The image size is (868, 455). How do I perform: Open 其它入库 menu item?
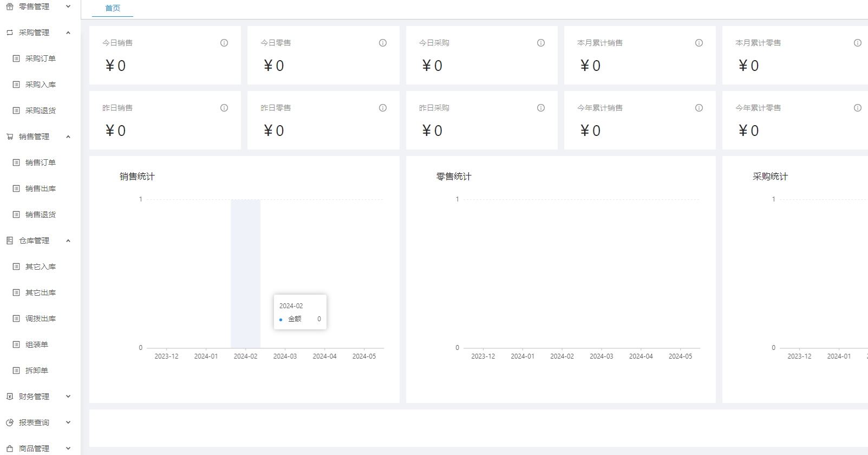point(41,266)
